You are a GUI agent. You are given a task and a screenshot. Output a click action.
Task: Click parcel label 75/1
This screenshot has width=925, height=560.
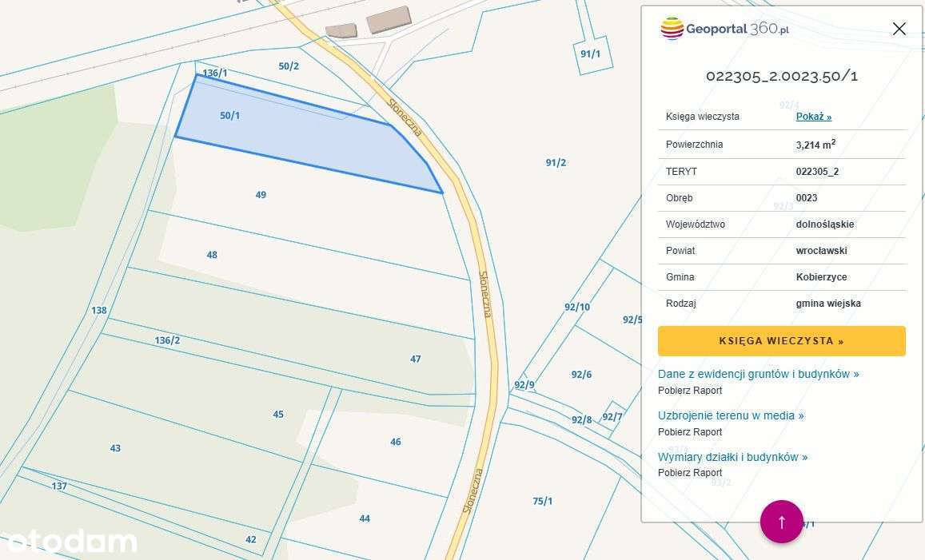coord(543,502)
